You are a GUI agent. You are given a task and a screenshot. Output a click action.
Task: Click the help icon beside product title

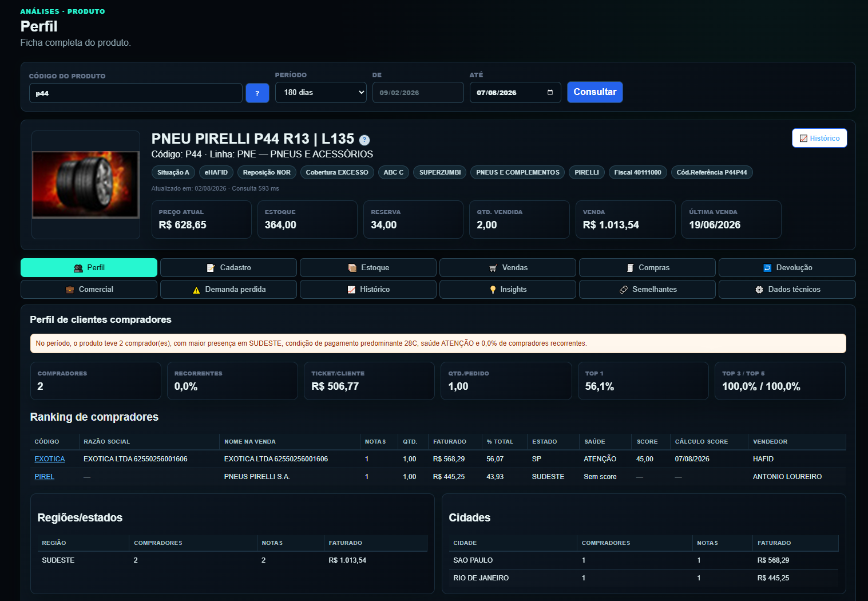pyautogui.click(x=364, y=140)
